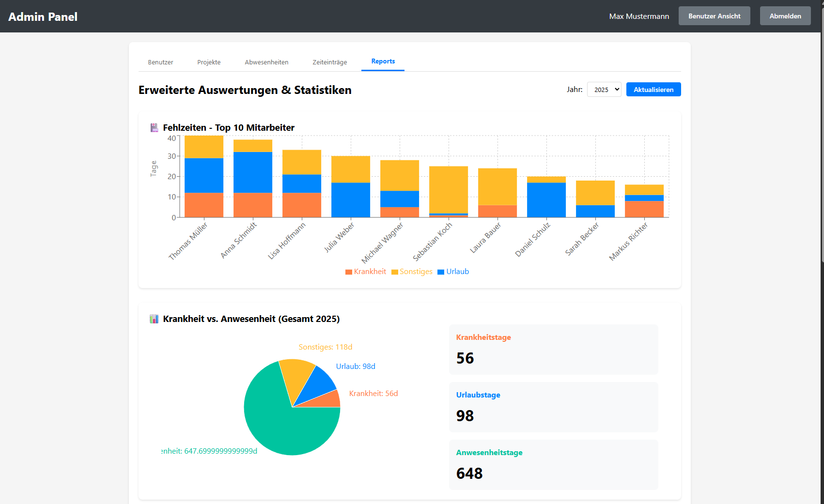Open the Projekte tab
This screenshot has width=824, height=504.
(209, 62)
